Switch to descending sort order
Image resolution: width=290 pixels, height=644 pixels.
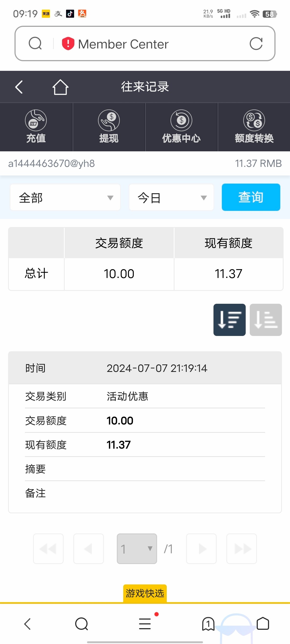tap(229, 320)
